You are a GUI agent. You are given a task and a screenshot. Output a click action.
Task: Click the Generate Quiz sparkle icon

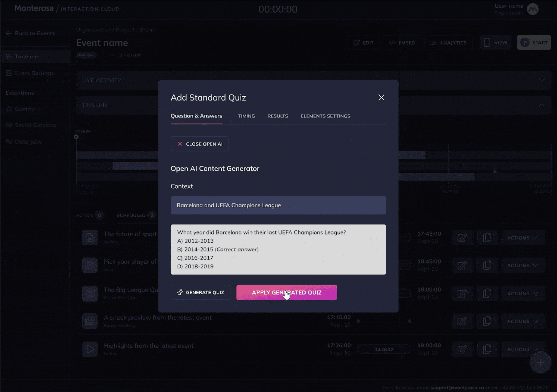180,292
